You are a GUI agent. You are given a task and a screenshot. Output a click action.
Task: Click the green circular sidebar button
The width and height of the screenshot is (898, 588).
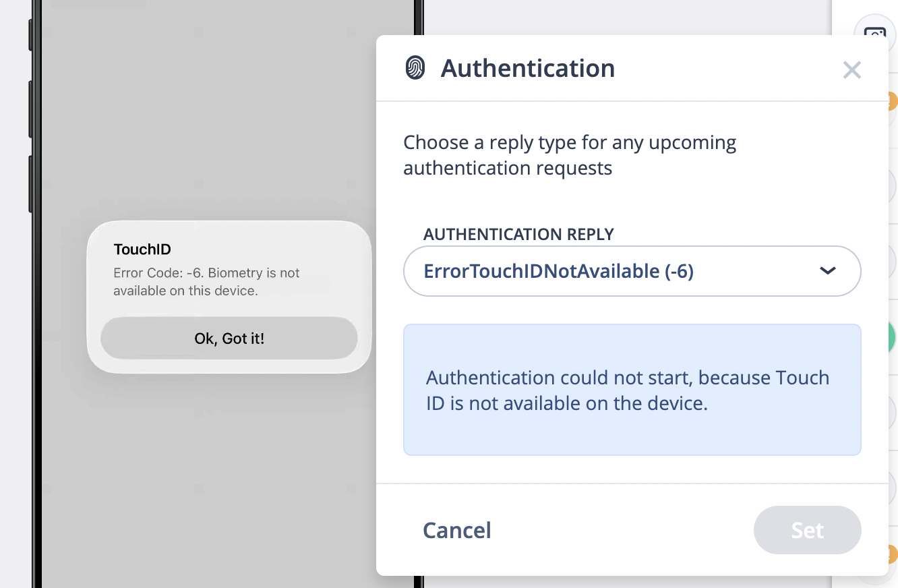tap(892, 338)
